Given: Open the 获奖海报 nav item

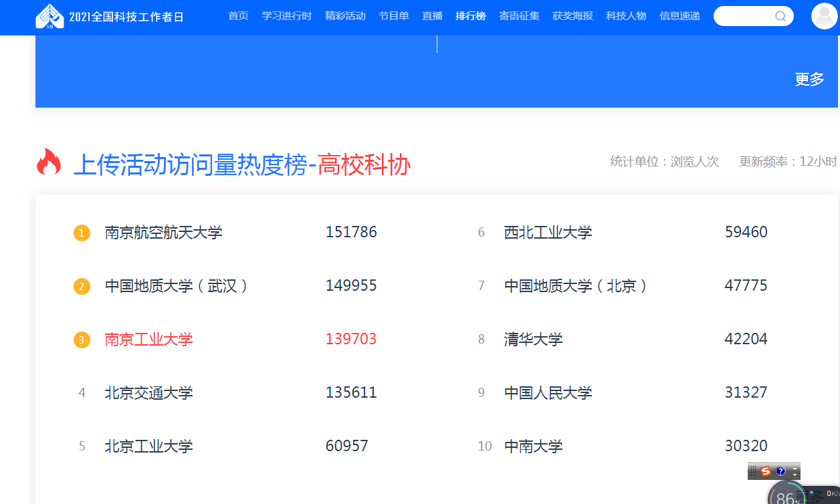Looking at the screenshot, I should coord(572,16).
